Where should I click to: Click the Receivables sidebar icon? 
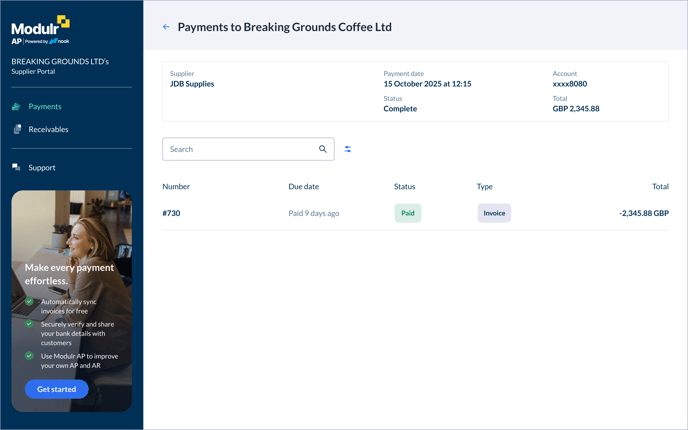click(x=17, y=129)
